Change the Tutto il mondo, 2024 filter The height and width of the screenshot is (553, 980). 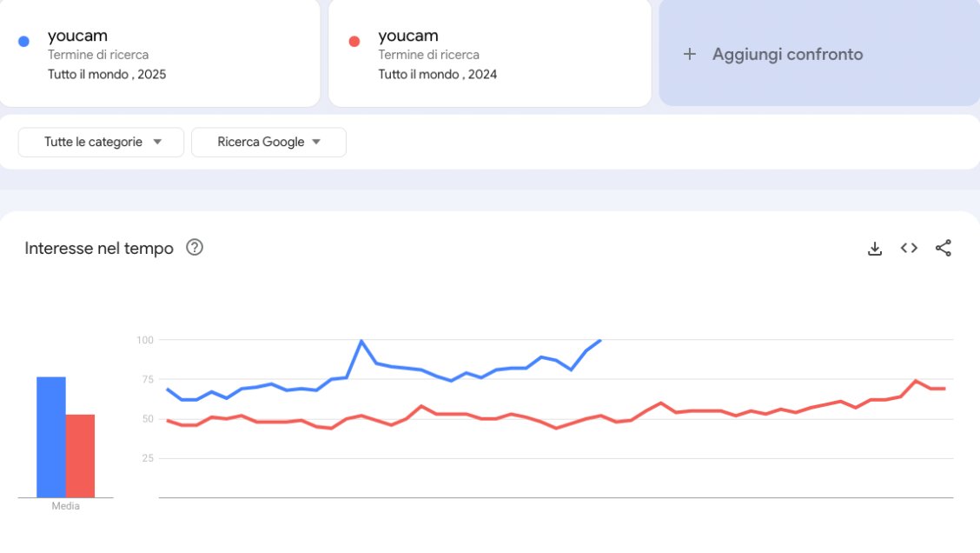click(x=438, y=75)
